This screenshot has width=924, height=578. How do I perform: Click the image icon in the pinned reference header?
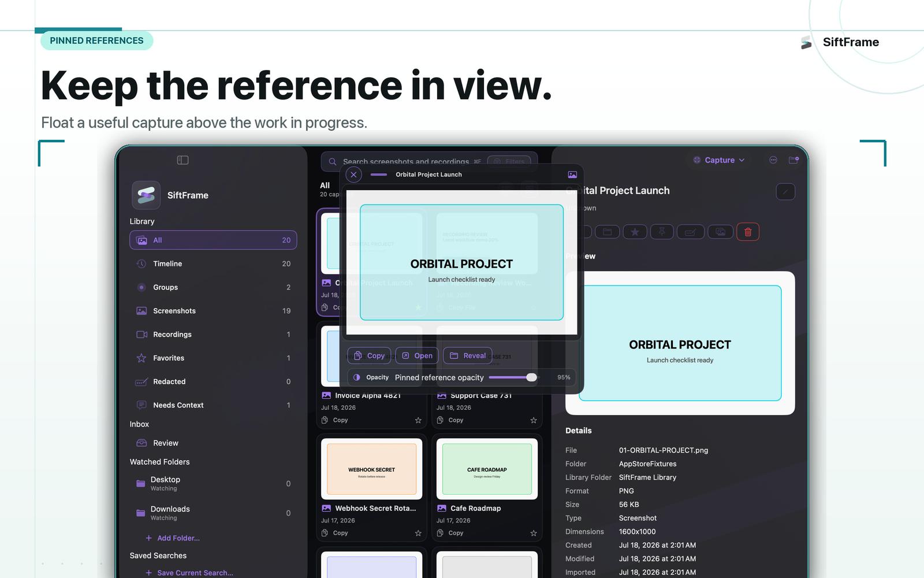tap(572, 175)
